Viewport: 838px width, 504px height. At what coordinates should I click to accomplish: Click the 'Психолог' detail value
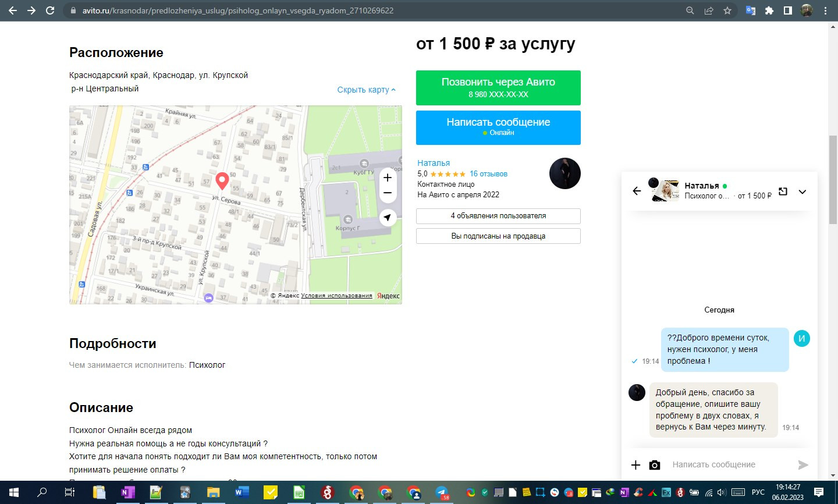click(207, 365)
